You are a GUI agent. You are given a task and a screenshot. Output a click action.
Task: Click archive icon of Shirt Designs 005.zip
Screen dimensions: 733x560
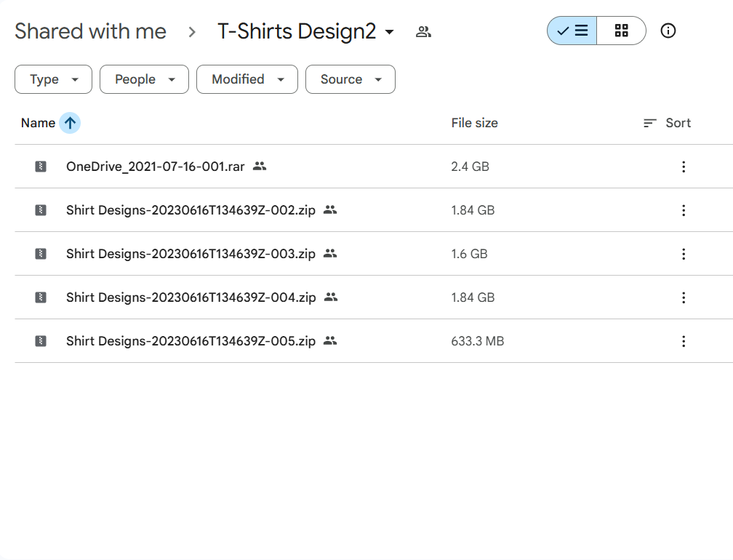click(41, 341)
